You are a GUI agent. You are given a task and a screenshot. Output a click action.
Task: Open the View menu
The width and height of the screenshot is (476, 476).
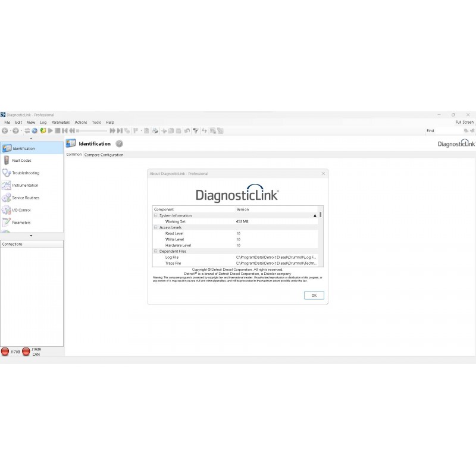(x=31, y=123)
